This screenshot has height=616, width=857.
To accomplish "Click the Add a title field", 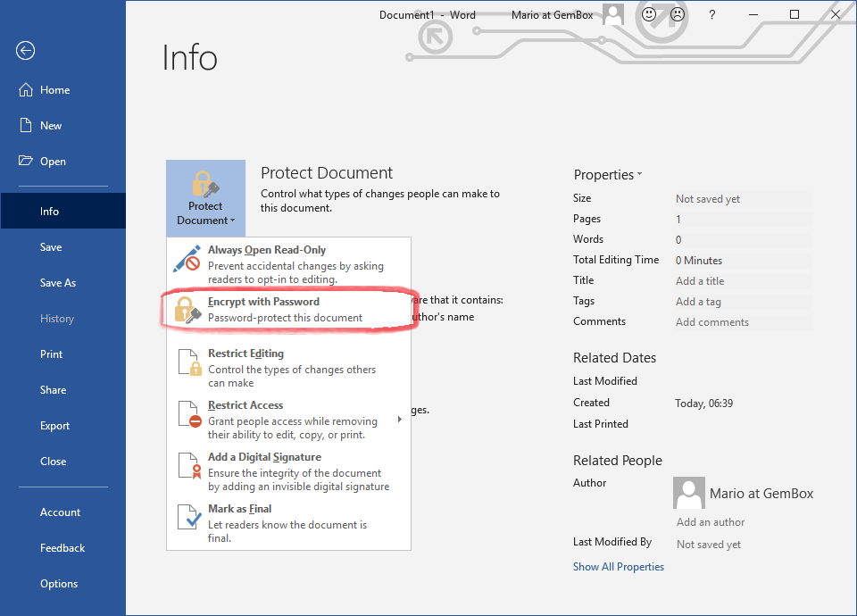I will tap(700, 281).
